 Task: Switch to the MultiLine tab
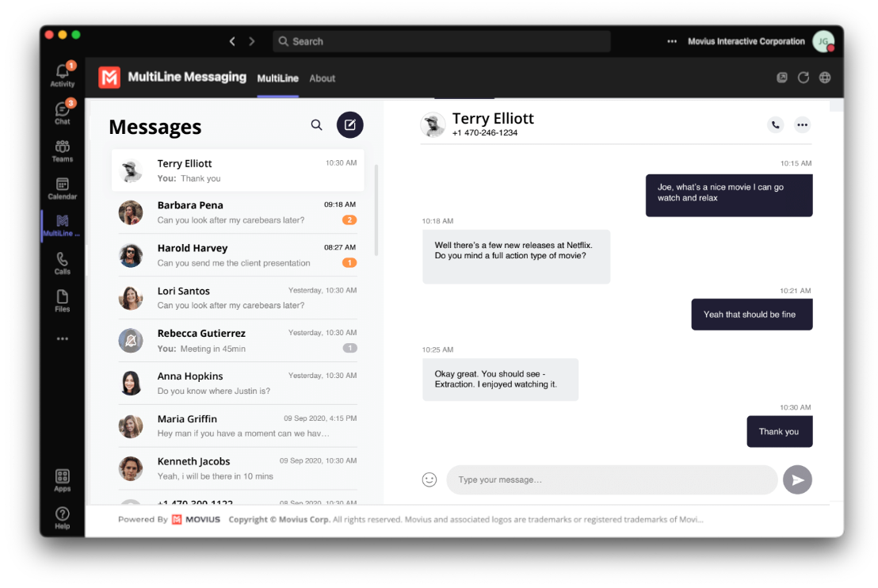pos(277,78)
